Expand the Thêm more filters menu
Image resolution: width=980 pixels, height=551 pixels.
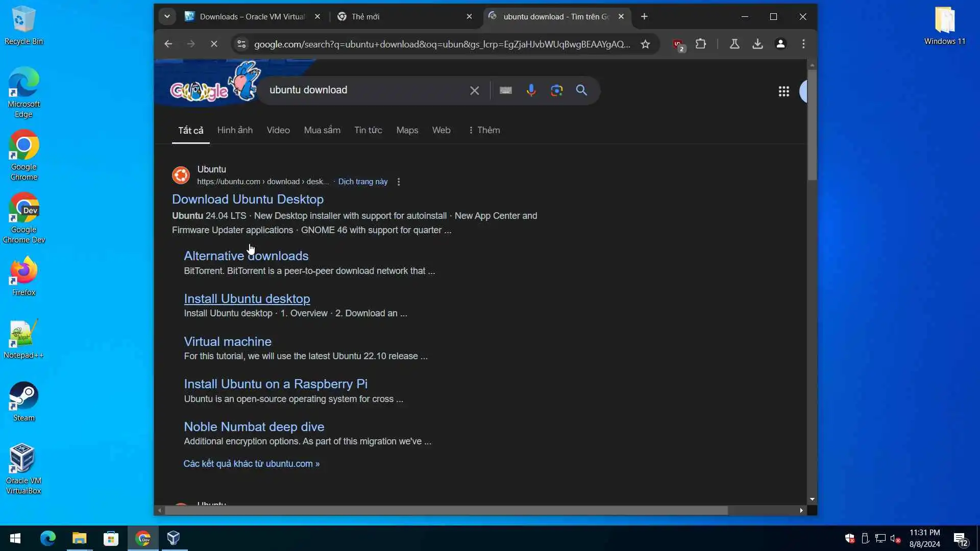484,130
